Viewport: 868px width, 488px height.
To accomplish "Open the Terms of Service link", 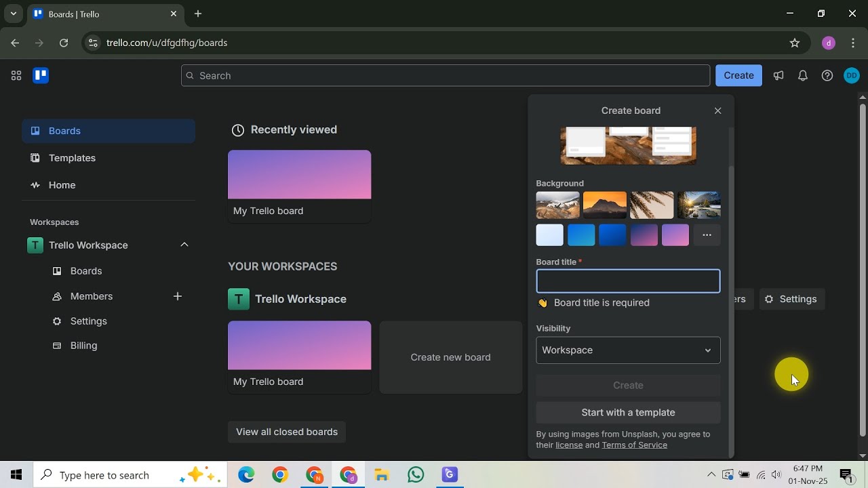I will pos(634,445).
